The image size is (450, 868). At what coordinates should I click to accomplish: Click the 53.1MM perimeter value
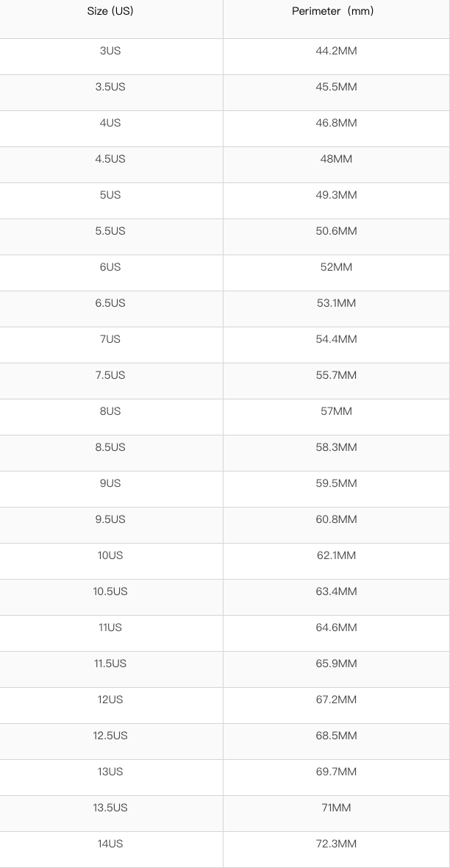[x=336, y=303]
